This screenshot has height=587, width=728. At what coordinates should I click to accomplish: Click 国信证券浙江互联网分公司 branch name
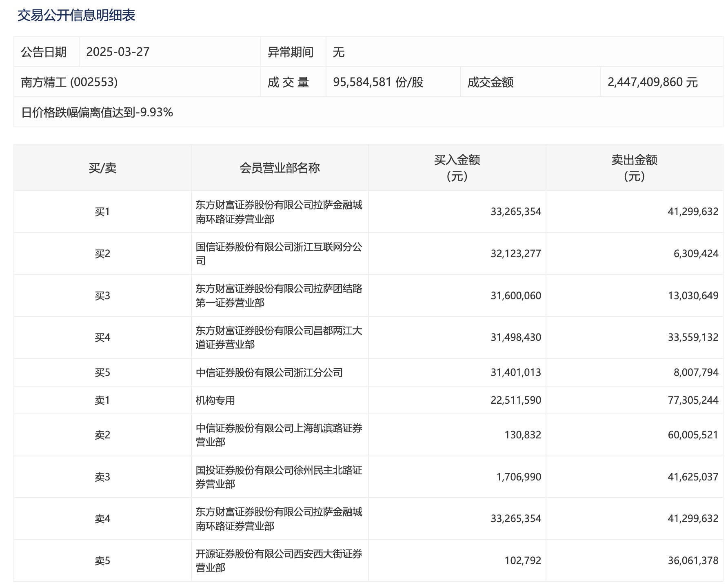click(x=279, y=253)
